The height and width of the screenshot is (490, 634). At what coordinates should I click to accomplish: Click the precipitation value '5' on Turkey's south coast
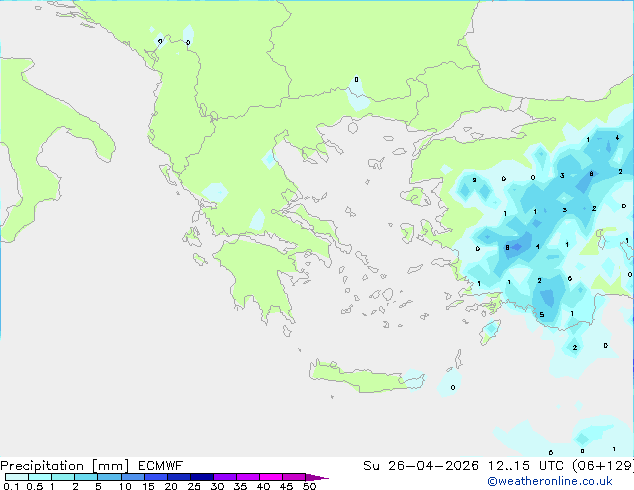click(x=542, y=315)
